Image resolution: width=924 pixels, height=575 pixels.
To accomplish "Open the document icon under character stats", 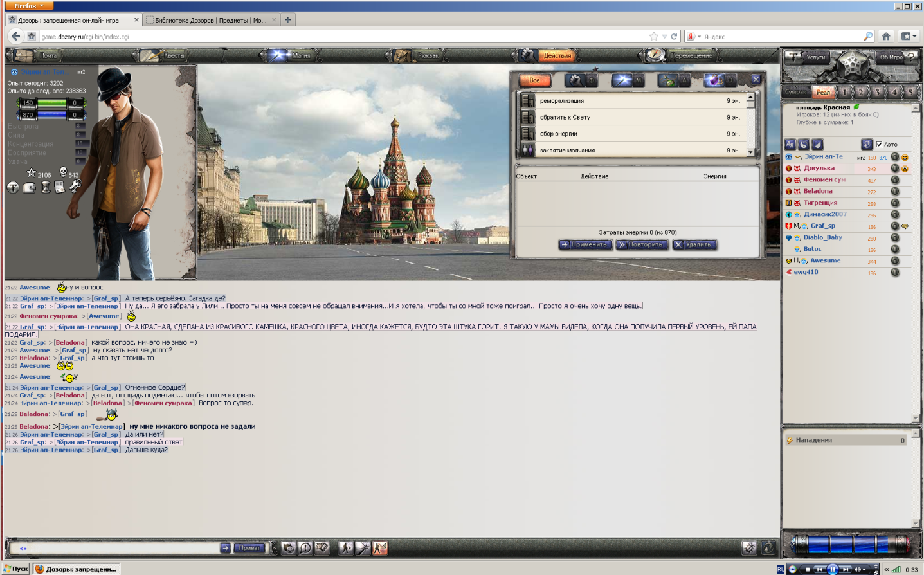I will [60, 187].
